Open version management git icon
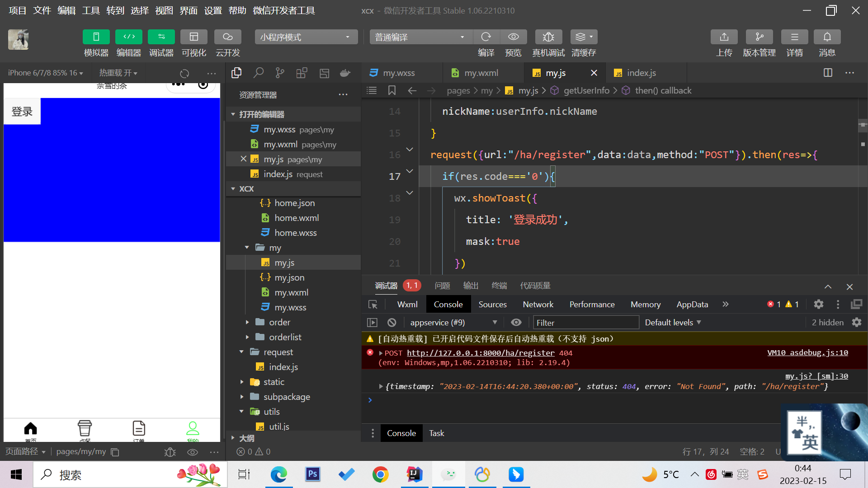The width and height of the screenshot is (868, 488). coord(759,37)
